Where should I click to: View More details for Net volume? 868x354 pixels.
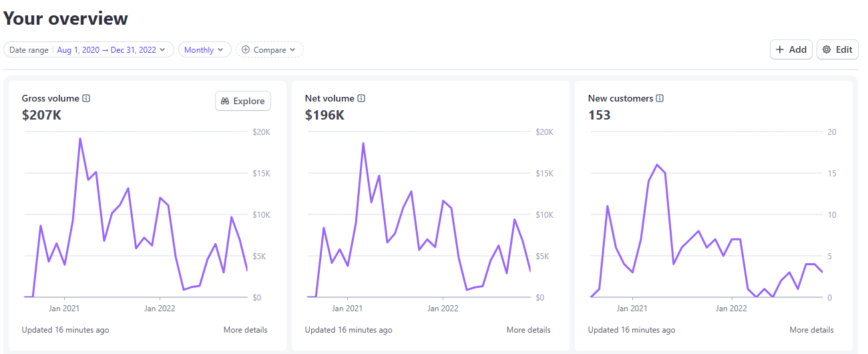pyautogui.click(x=528, y=330)
